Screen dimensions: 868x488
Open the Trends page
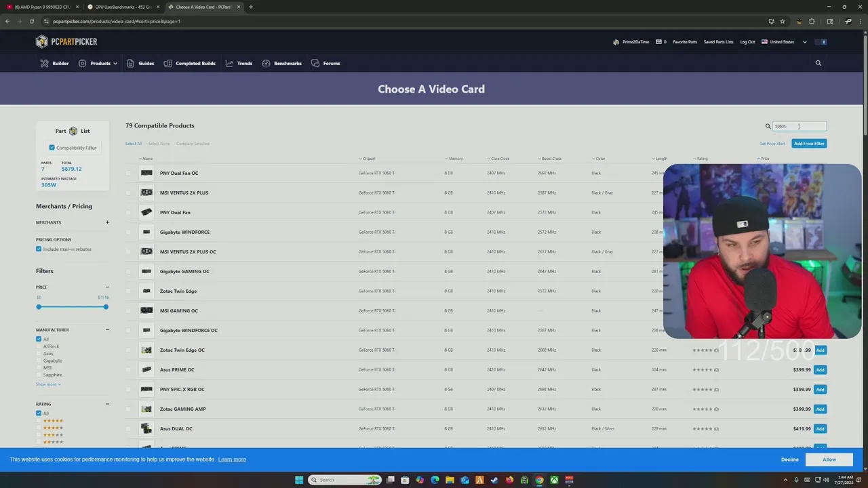point(239,63)
